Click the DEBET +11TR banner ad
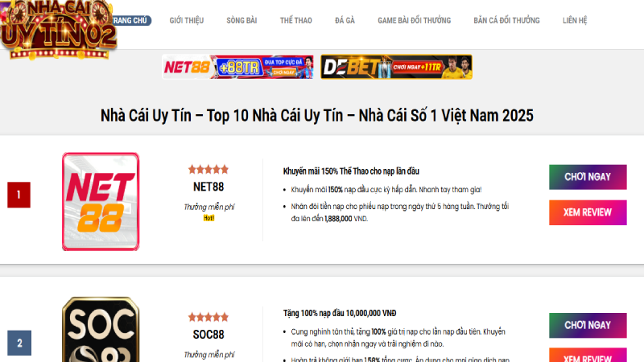This screenshot has height=362, width=644. point(396,67)
